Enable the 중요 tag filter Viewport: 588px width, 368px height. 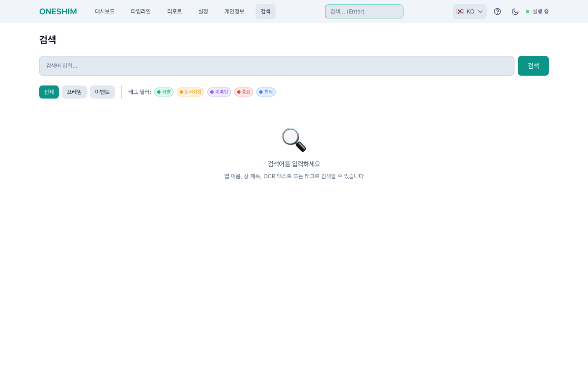click(244, 92)
